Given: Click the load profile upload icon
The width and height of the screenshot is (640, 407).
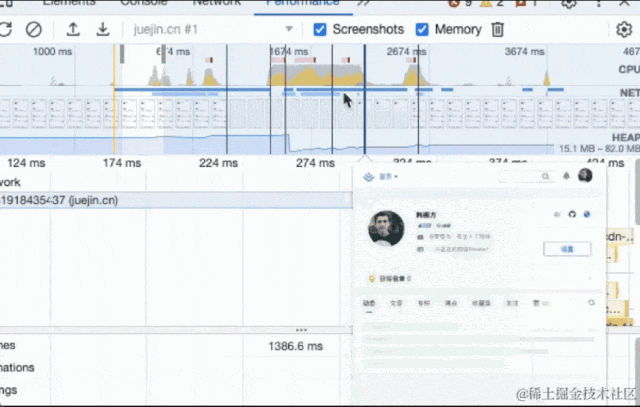Looking at the screenshot, I should point(73,29).
